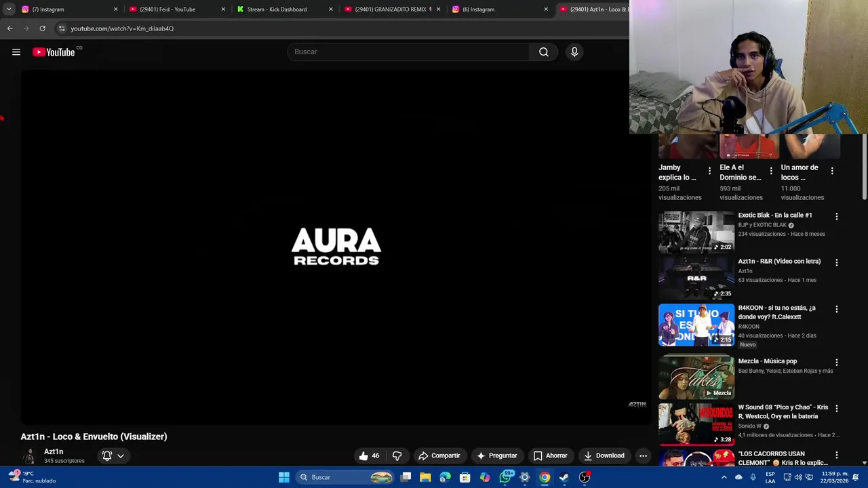Click the Preguntar button
The width and height of the screenshot is (868, 488).
[497, 455]
